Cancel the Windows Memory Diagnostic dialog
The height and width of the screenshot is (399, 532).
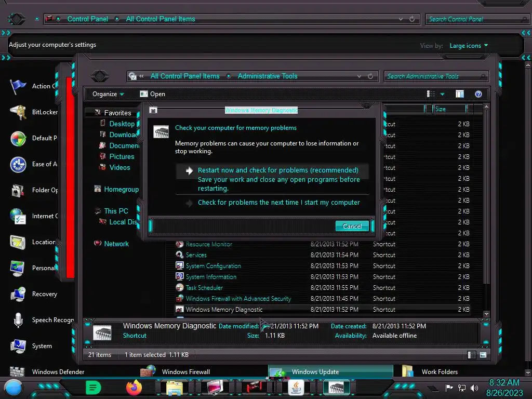(352, 227)
